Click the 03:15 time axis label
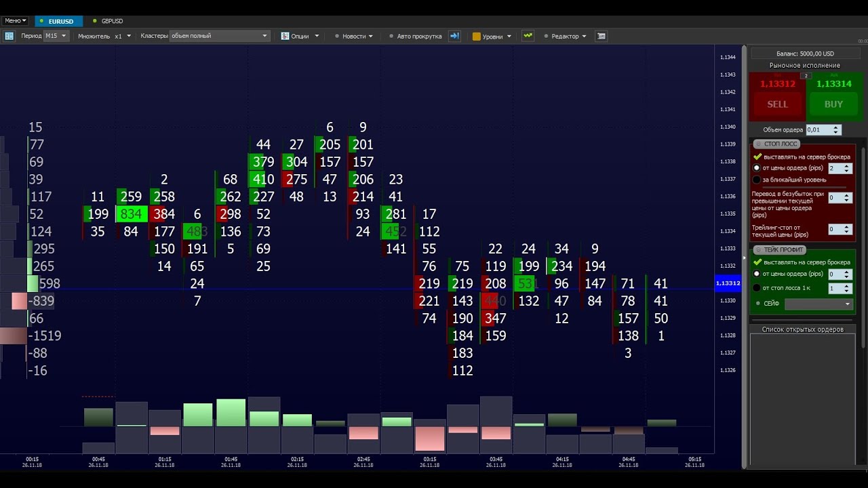The image size is (868, 488). (429, 462)
